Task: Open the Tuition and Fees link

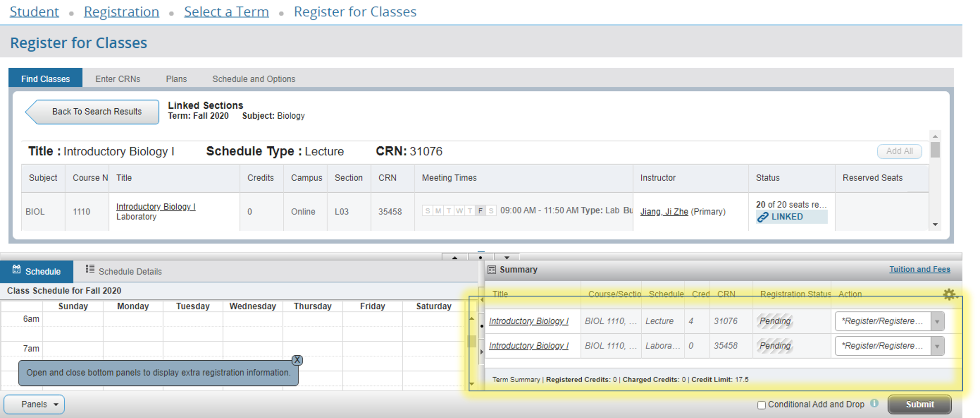Action: (919, 269)
